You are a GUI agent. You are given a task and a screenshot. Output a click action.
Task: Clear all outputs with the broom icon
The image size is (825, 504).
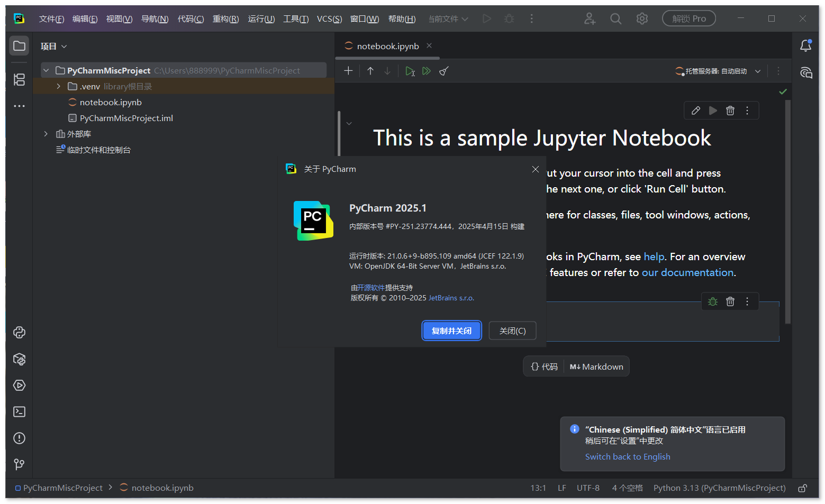(444, 71)
